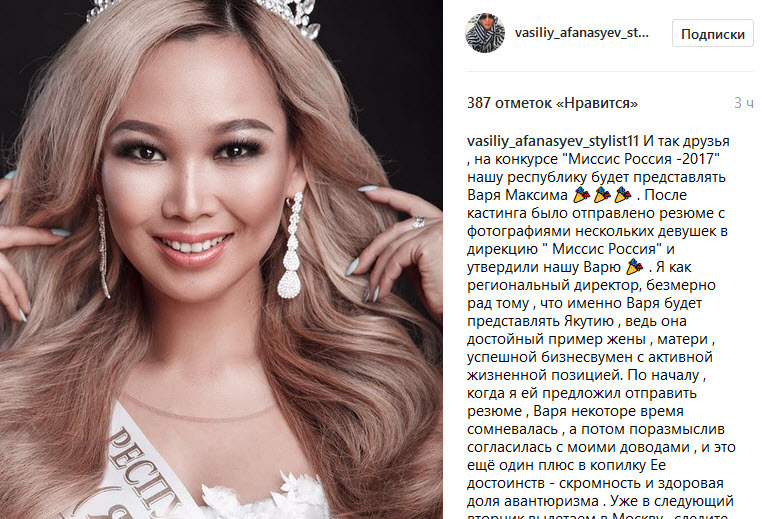Click first party popper emoji after Варя Максима
This screenshot has height=519, width=762.
[x=581, y=195]
